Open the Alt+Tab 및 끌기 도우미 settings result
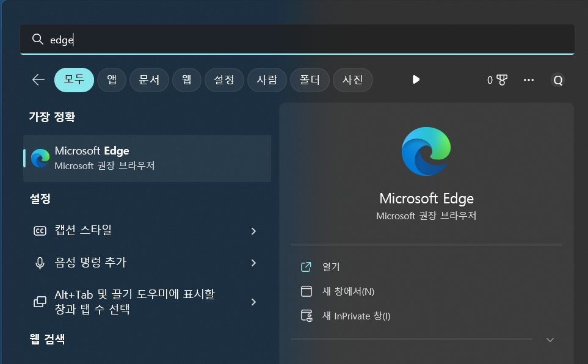The width and height of the screenshot is (588, 364). click(147, 302)
